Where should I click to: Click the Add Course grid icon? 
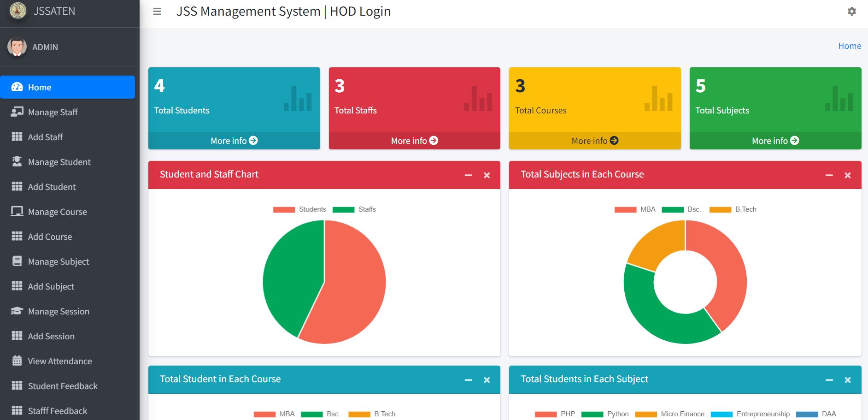click(17, 237)
